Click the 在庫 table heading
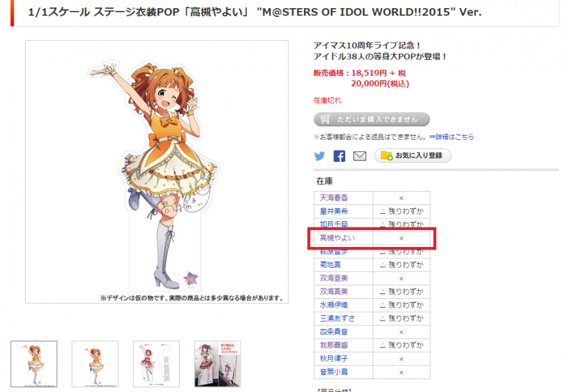The width and height of the screenshot is (564, 392). coord(324,181)
